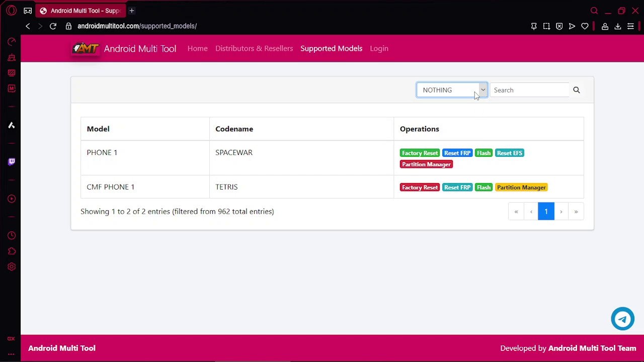Bookmark page with the heart icon

[585, 26]
